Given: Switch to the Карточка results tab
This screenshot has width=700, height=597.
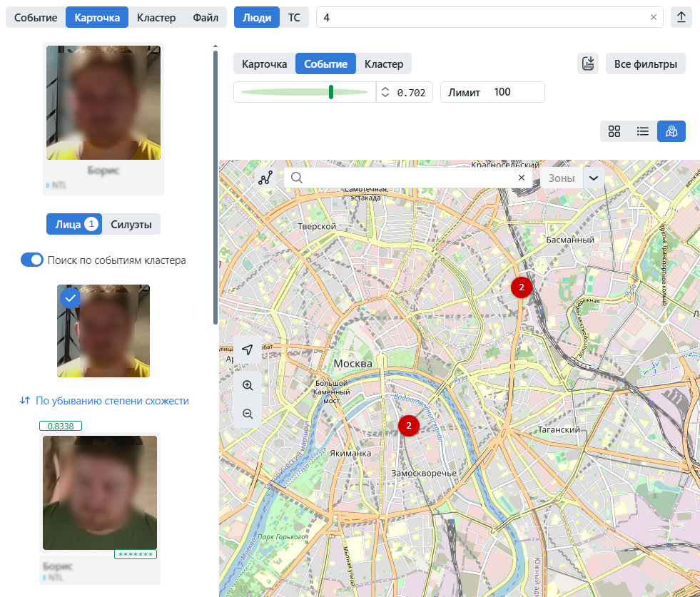Looking at the screenshot, I should coord(265,63).
